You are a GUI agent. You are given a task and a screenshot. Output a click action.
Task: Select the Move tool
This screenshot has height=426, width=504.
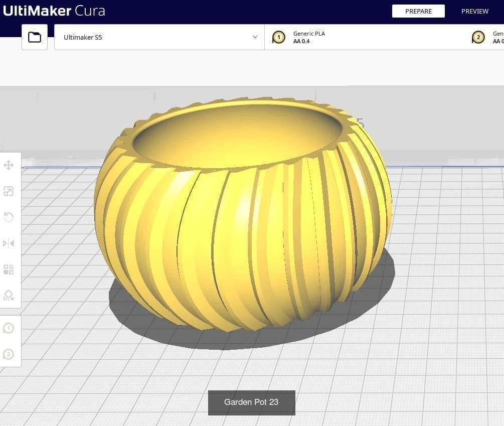(x=9, y=165)
